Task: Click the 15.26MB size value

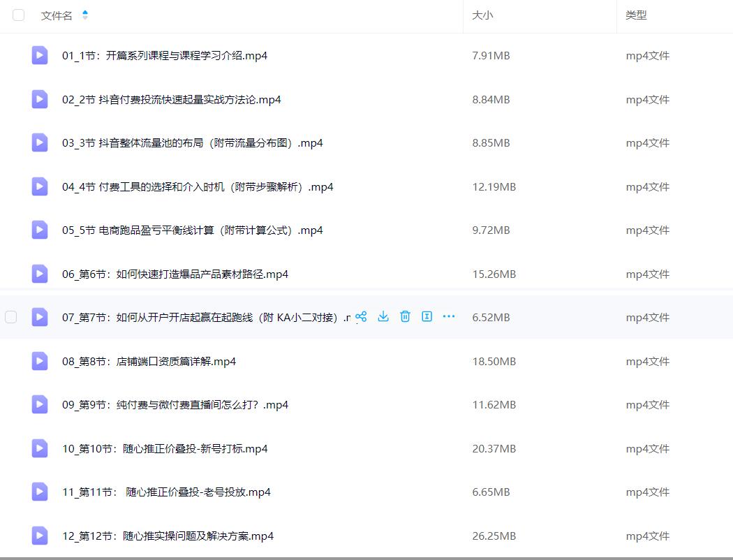Action: [494, 274]
